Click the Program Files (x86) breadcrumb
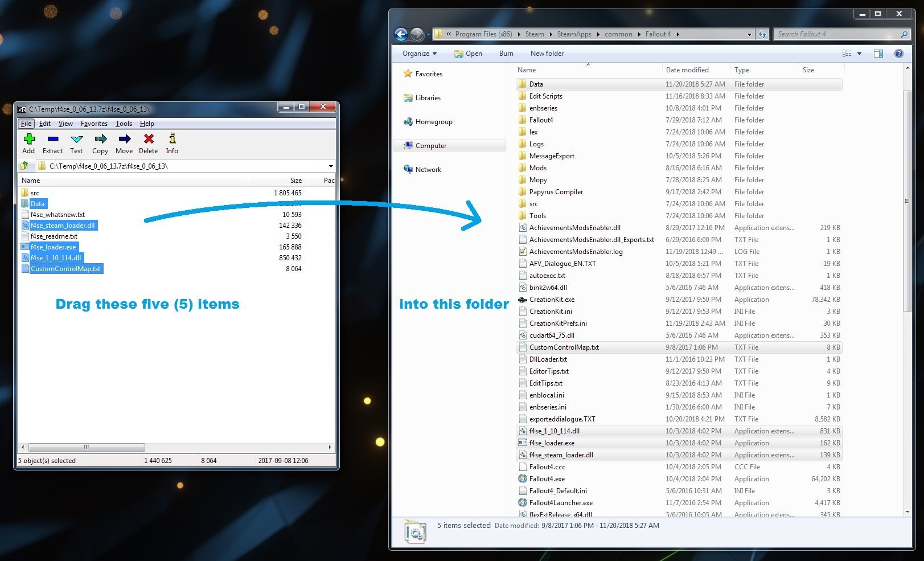 (x=483, y=34)
